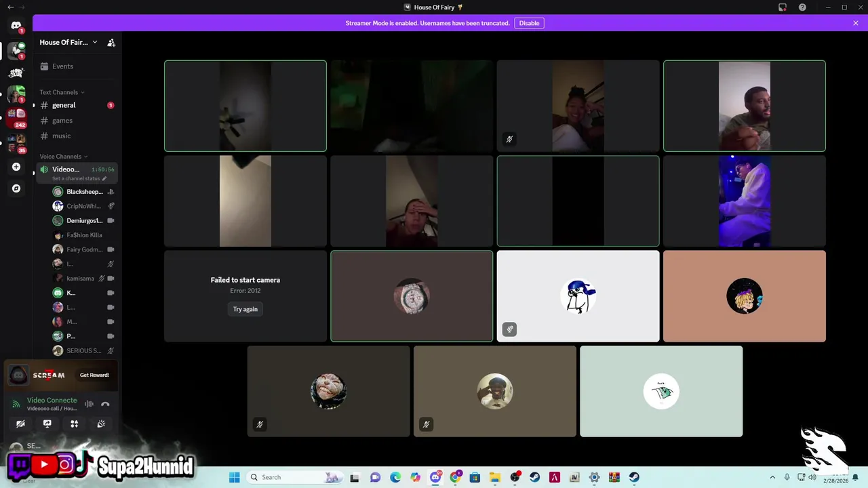The height and width of the screenshot is (488, 868).
Task: Open the #games text channel
Action: 76,121
